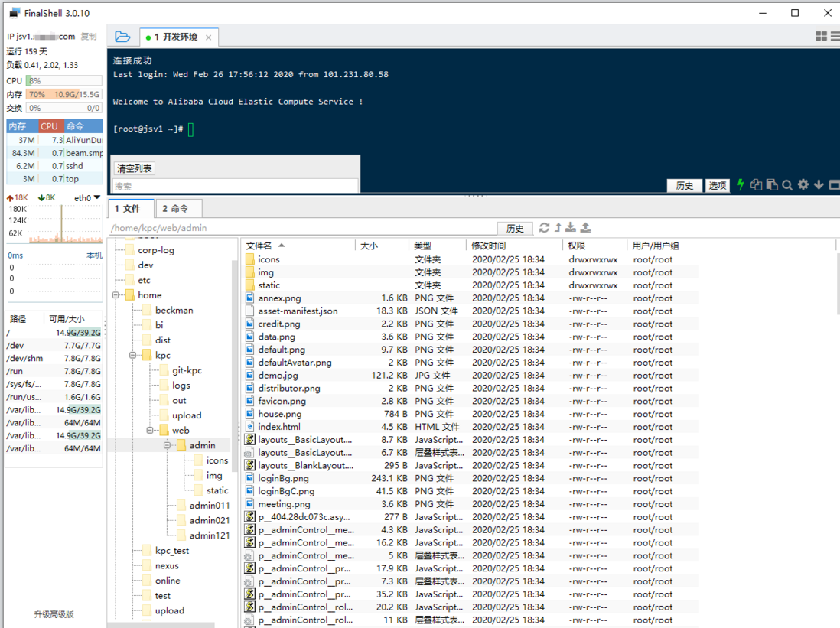The image size is (840, 628).
Task: Click the 内存 70% usage bar
Action: 63,94
